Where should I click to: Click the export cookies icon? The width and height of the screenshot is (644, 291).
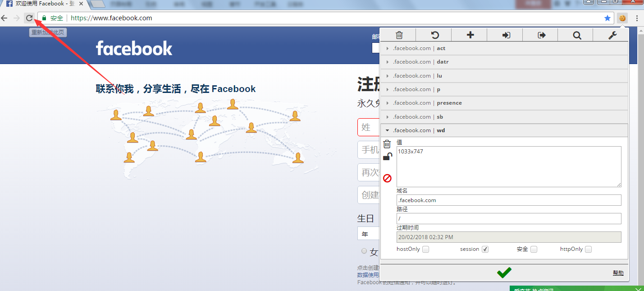[542, 35]
